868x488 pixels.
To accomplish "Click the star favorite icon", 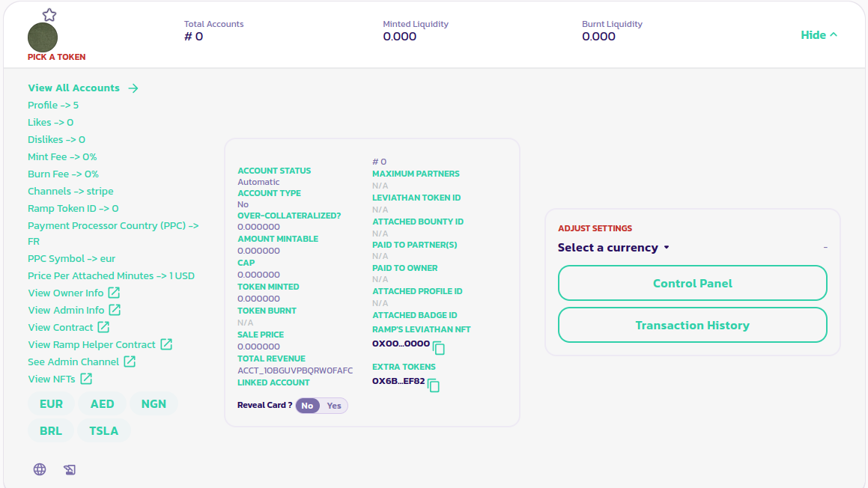I will (x=49, y=15).
